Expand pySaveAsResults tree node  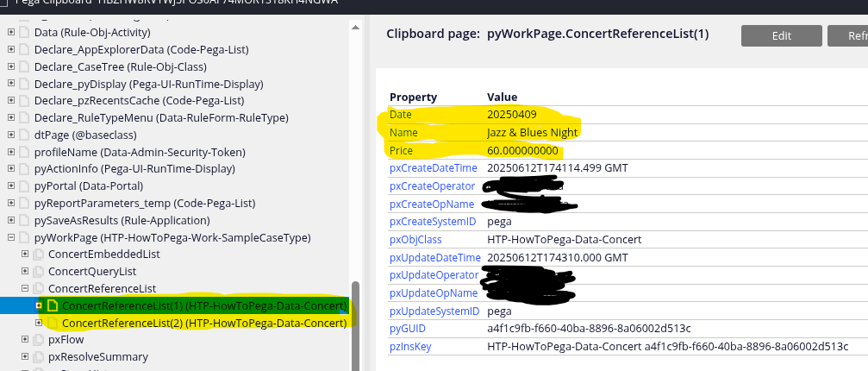coord(11,220)
